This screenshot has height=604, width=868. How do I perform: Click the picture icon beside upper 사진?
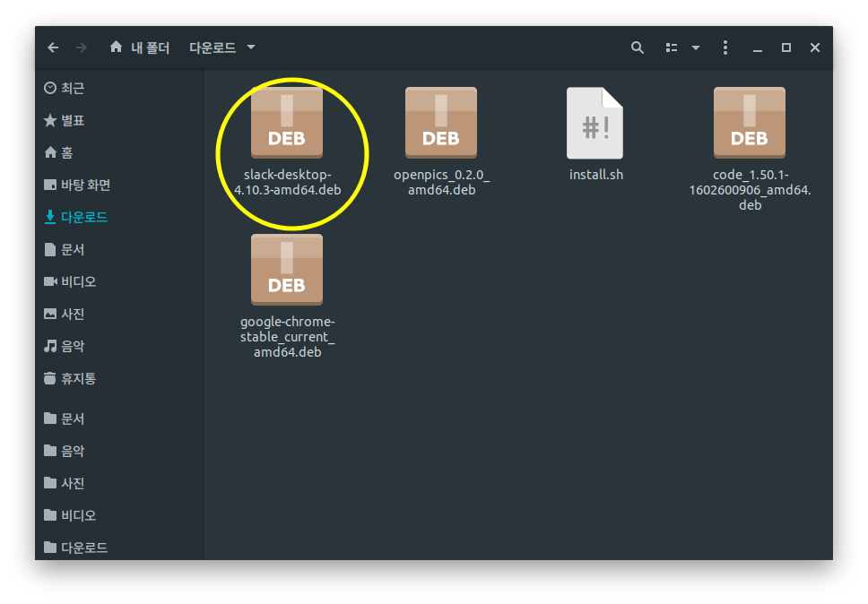coord(50,314)
